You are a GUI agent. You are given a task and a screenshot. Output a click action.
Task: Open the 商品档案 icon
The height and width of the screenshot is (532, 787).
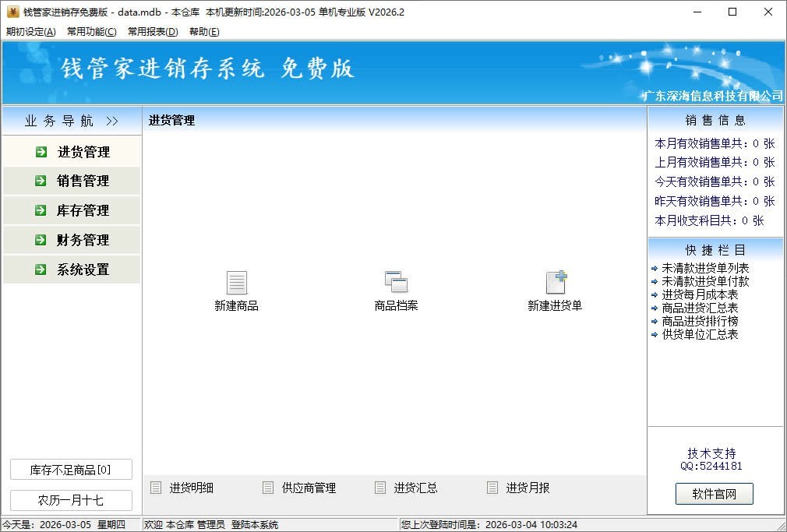click(396, 283)
